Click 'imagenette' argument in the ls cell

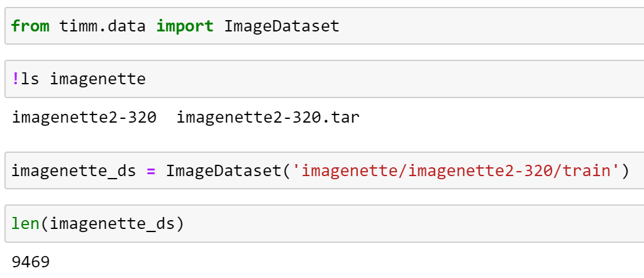97,79
